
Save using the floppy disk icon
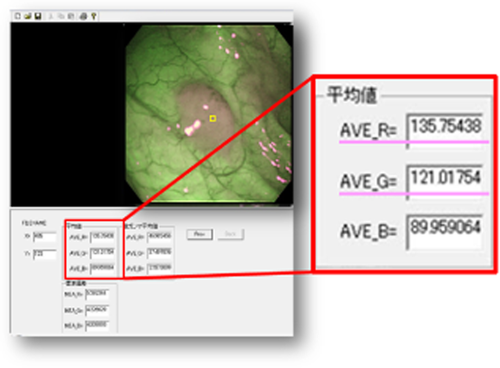click(x=38, y=16)
